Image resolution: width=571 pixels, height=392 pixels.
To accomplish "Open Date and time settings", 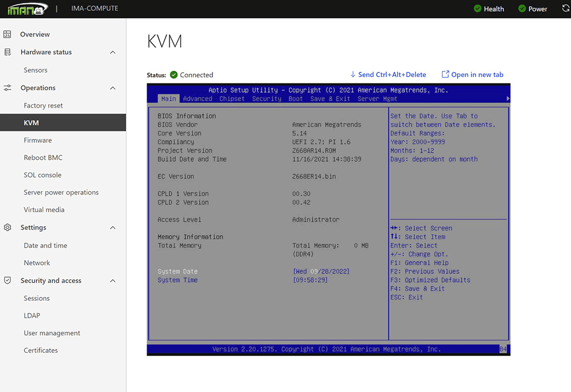I will [x=45, y=245].
